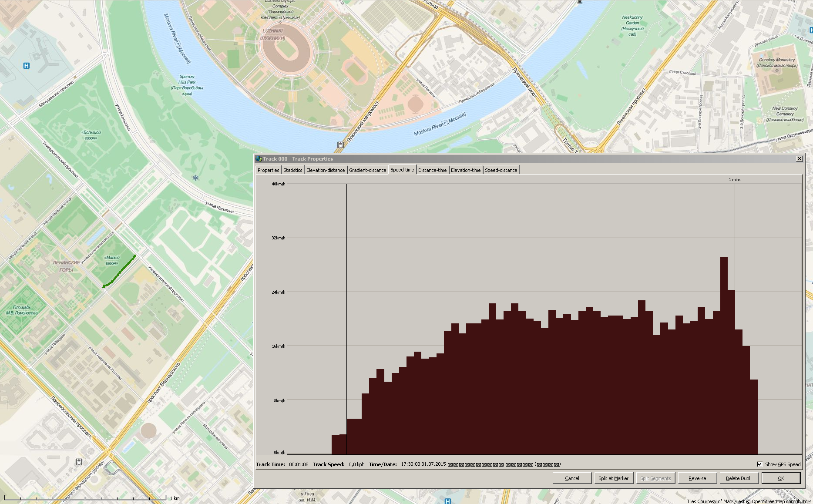Switch to the Properties tab
Image resolution: width=813 pixels, height=504 pixels.
268,170
